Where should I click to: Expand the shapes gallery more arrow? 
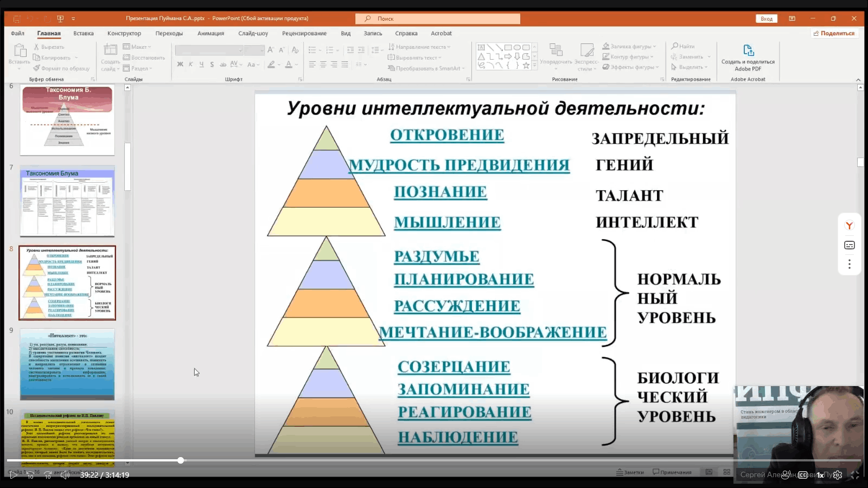[x=534, y=66]
